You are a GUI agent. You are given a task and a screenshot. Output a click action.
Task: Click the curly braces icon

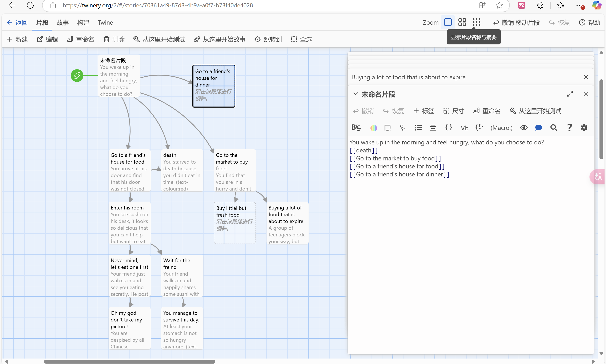[x=448, y=128]
